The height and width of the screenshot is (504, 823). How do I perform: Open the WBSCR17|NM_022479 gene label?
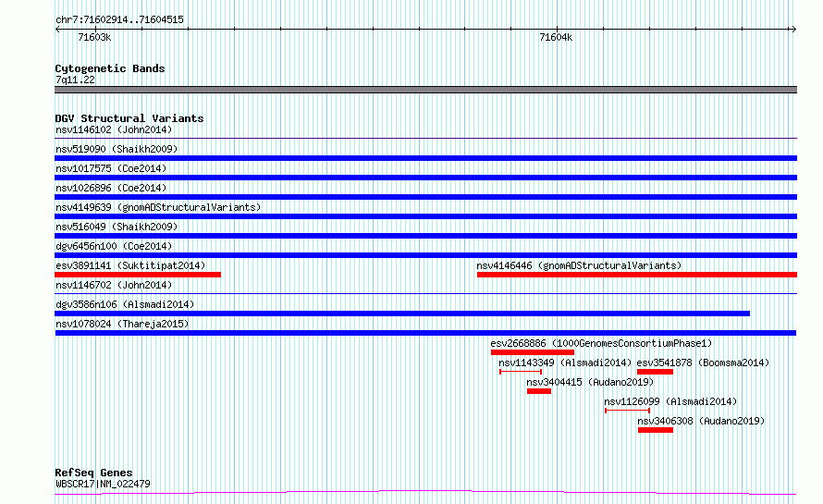click(x=103, y=484)
